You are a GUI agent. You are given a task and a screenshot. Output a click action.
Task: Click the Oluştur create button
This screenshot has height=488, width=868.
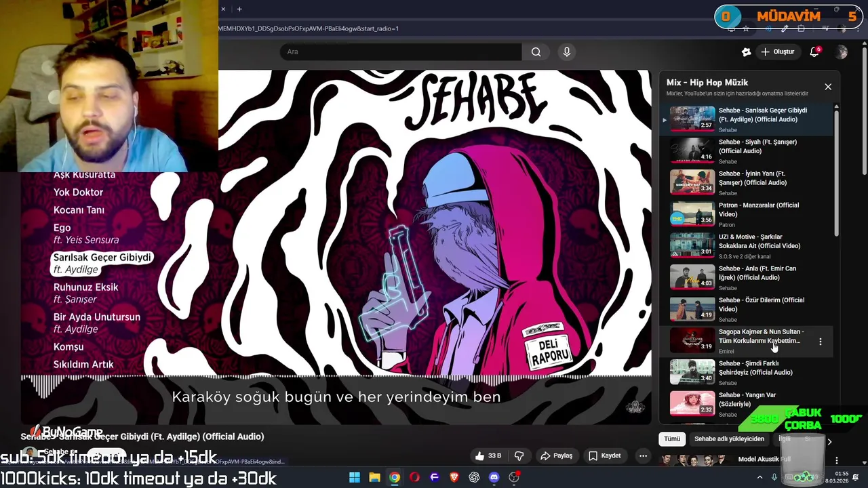(x=778, y=52)
